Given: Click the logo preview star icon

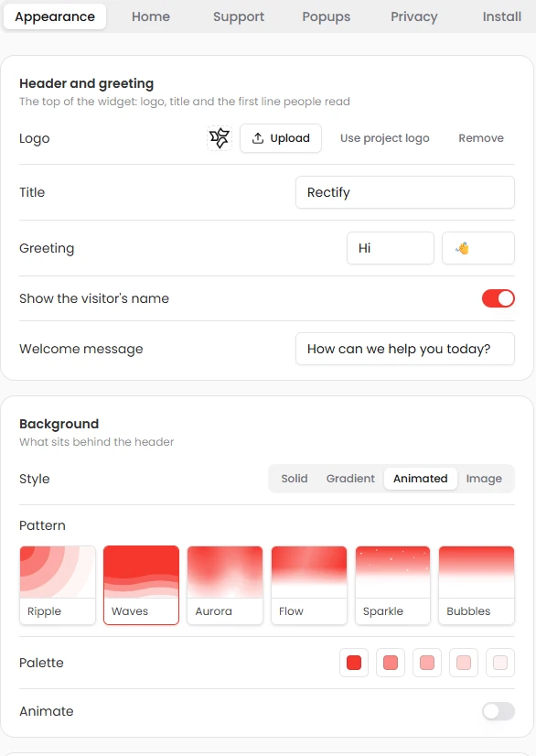Looking at the screenshot, I should click(220, 138).
